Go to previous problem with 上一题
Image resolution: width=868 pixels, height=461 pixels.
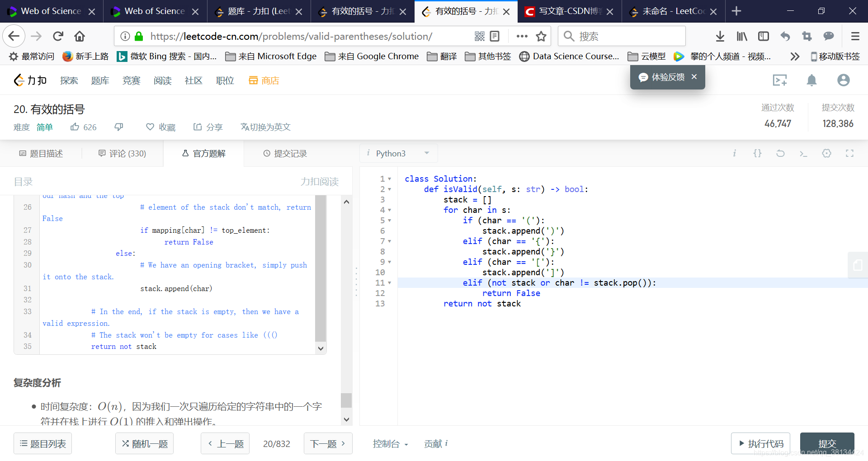(x=225, y=443)
